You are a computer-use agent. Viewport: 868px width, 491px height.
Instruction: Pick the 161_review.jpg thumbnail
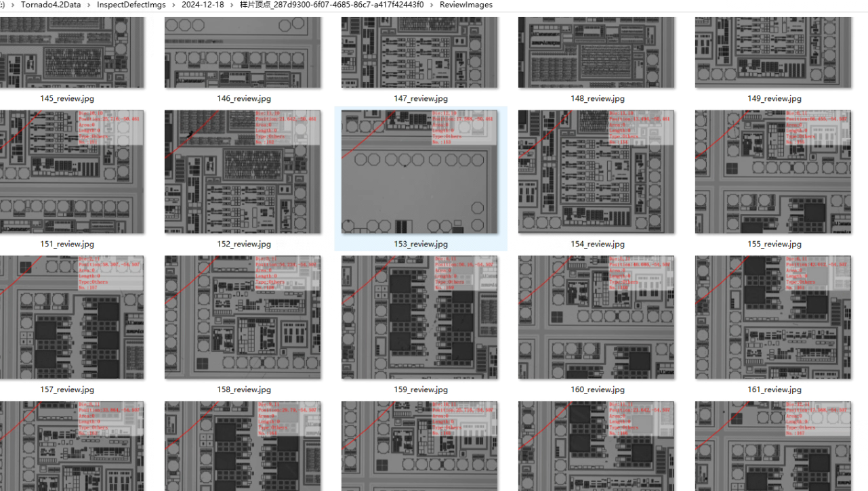pos(773,317)
